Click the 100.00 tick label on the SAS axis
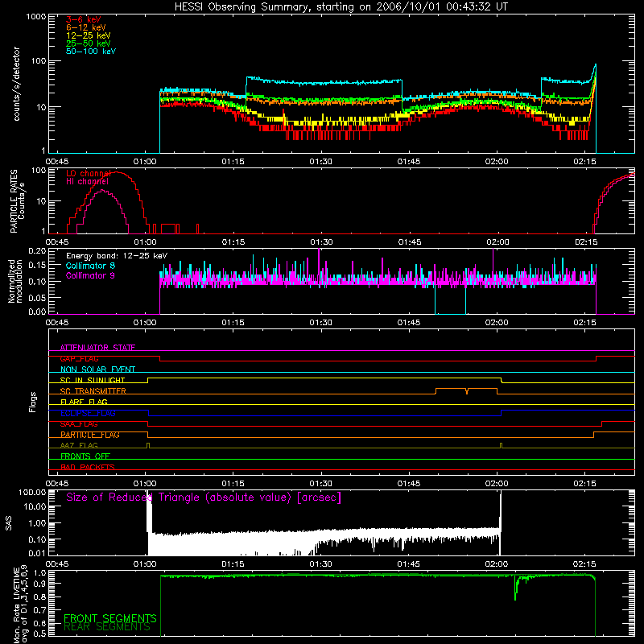The image size is (644, 644). coord(32,492)
